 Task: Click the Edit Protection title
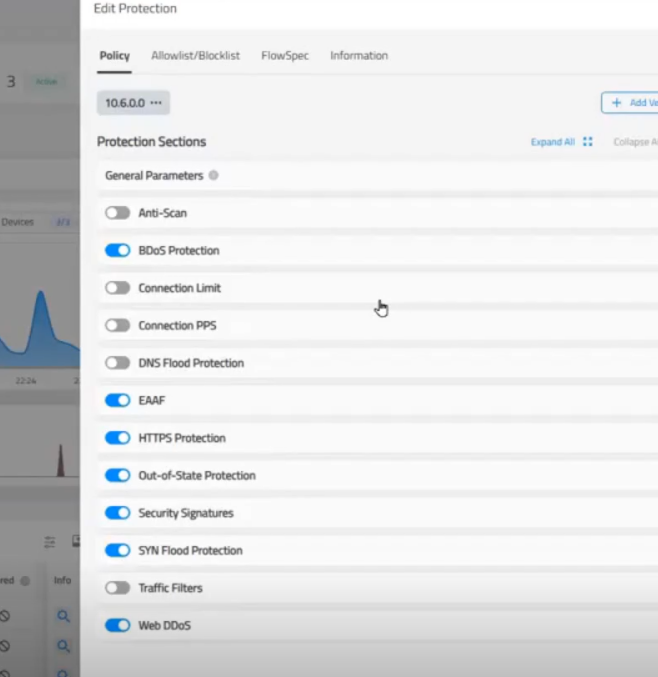135,9
